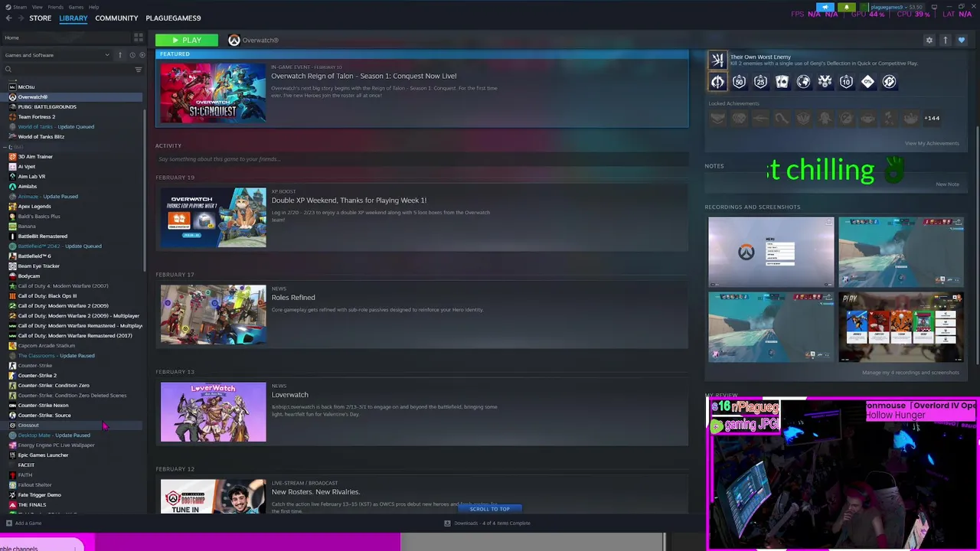The image size is (980, 551).
Task: Open the Overwatch menu screenshot thumbnail
Action: (x=771, y=252)
